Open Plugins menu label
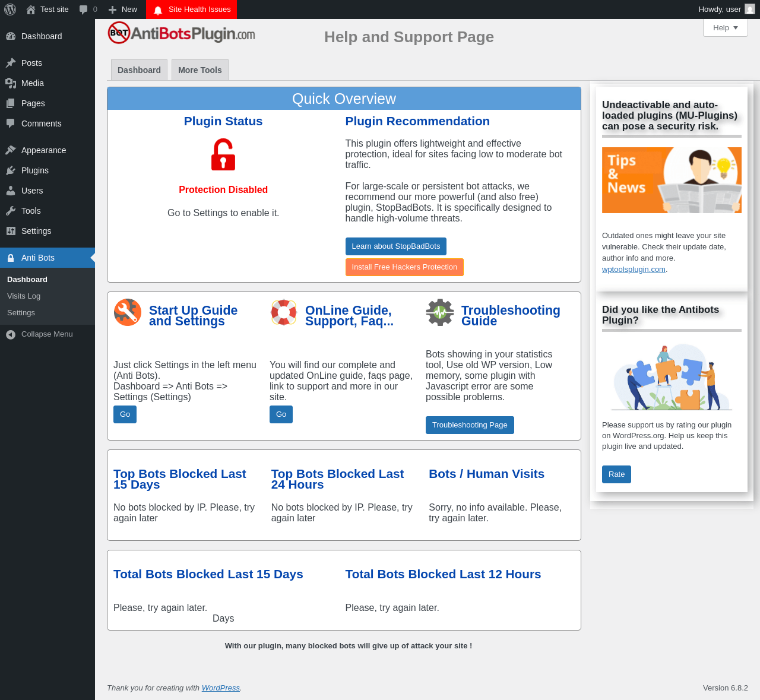The width and height of the screenshot is (760, 700). [35, 170]
